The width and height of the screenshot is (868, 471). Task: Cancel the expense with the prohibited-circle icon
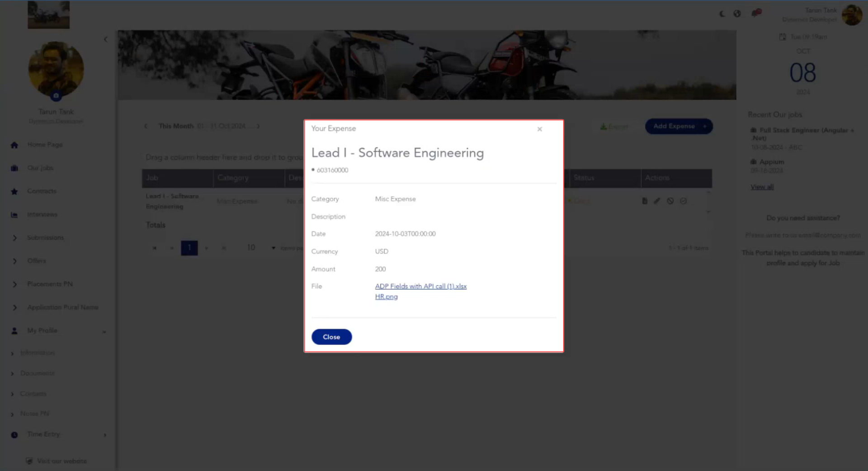(x=670, y=201)
